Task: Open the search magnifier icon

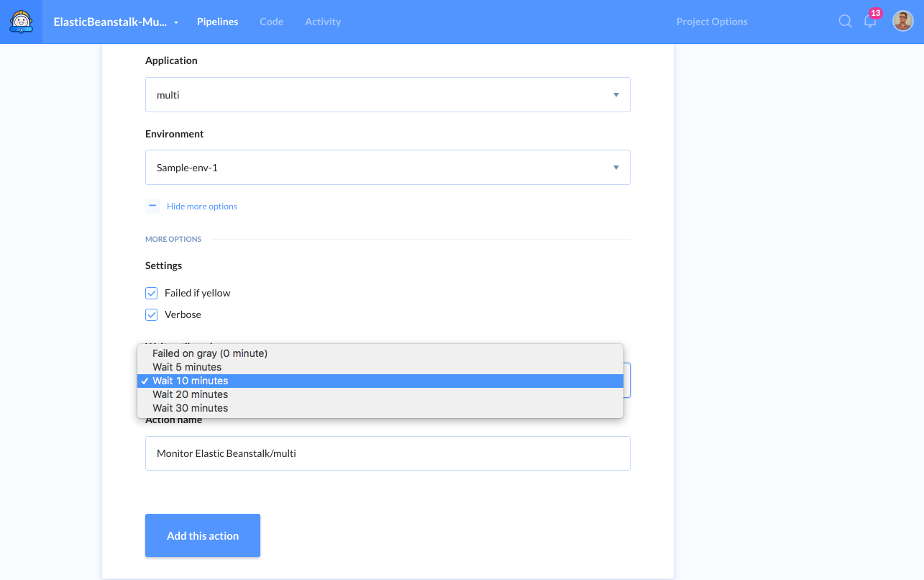Action: point(846,22)
